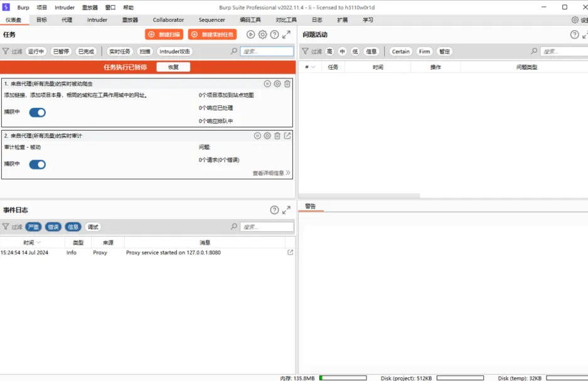Image resolution: width=588 pixels, height=381 pixels.
Task: Filter issues by 中 medium severity
Action: 343,51
